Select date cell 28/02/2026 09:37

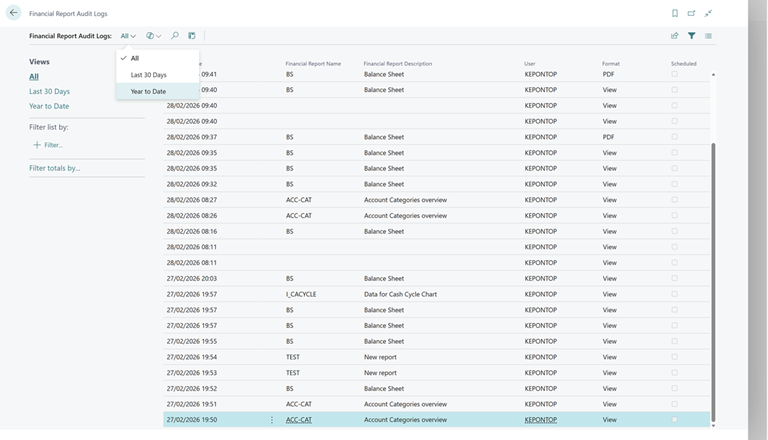192,137
